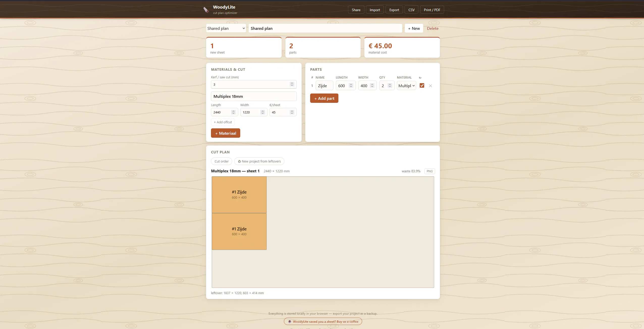Add an offcut to Multiplex 18mm
Viewport: 644px width, 329px height.
click(223, 122)
